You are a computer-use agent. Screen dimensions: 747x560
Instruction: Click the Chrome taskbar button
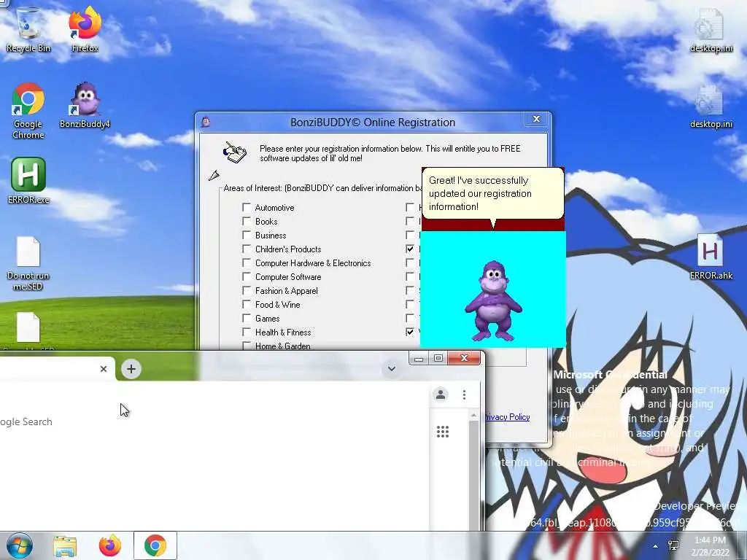point(155,545)
